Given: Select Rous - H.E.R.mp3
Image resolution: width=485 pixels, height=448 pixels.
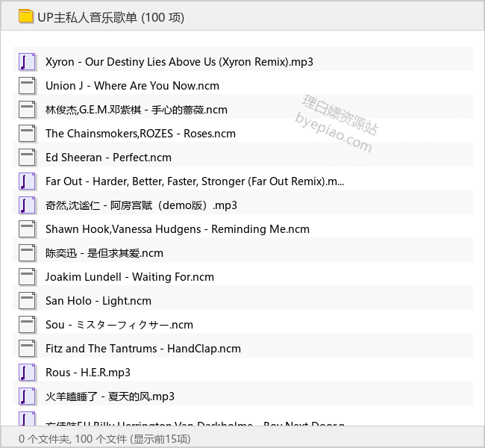Looking at the screenshot, I should (88, 373).
